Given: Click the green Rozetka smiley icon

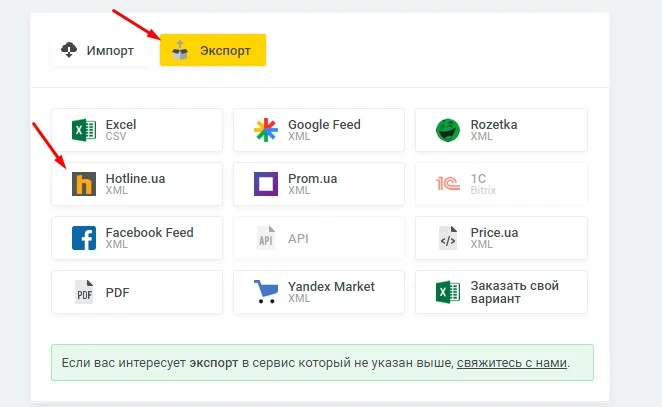Looking at the screenshot, I should [x=448, y=130].
